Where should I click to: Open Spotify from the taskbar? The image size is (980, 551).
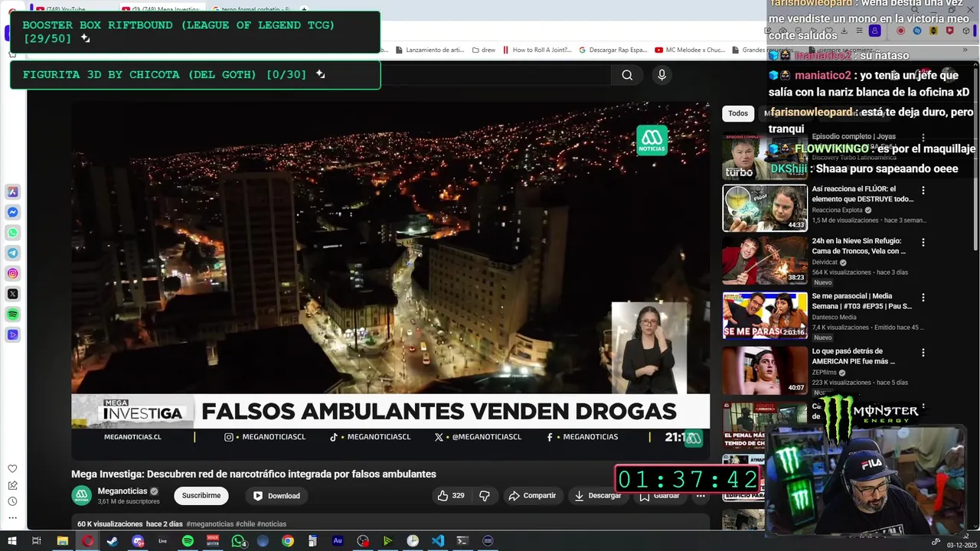pos(188,541)
